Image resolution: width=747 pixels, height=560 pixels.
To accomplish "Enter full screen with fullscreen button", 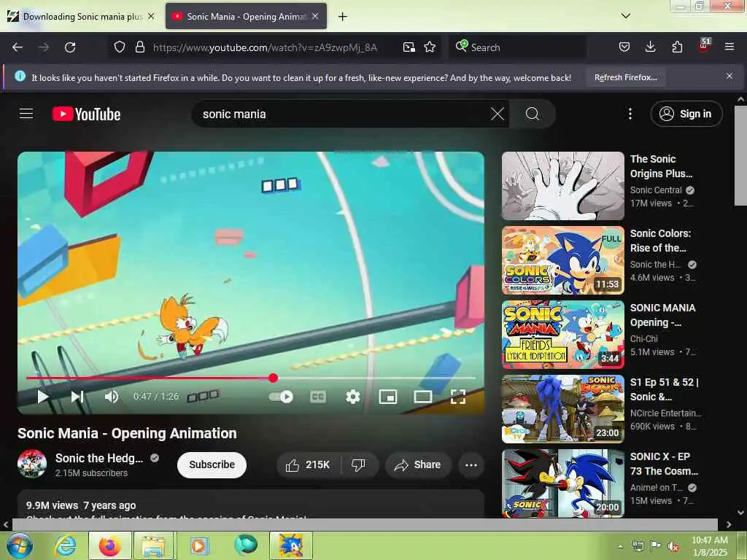I will (458, 397).
